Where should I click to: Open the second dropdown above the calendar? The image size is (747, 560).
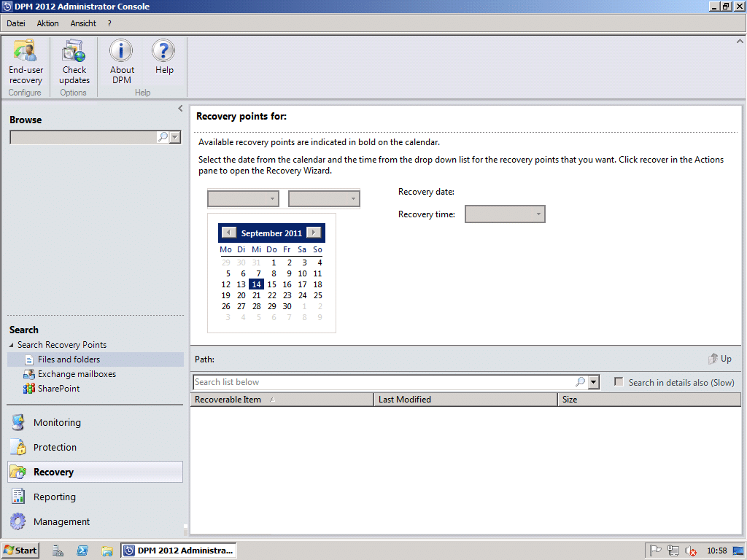[x=324, y=198]
